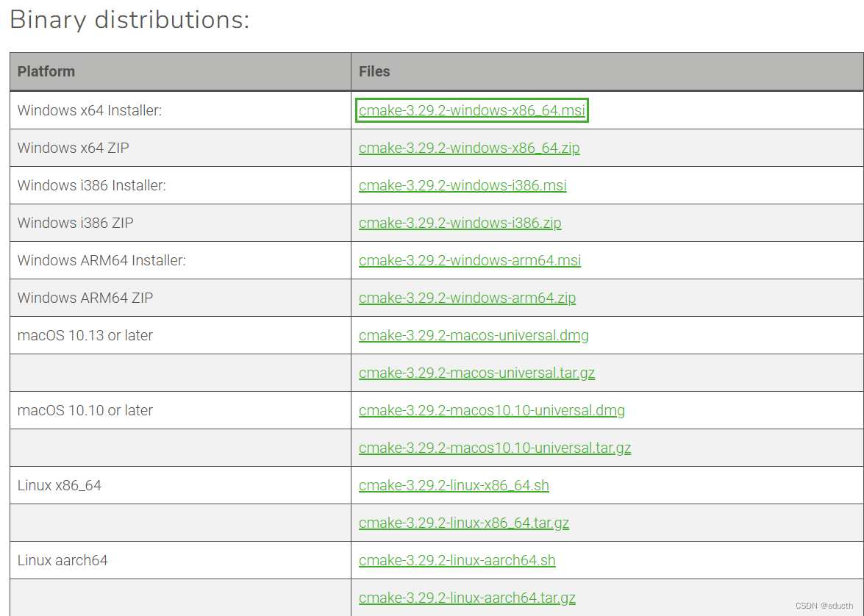Screen dimensions: 864x616
Task: Select the 'Windows ARM64 Installer:' cell
Action: tap(180, 260)
